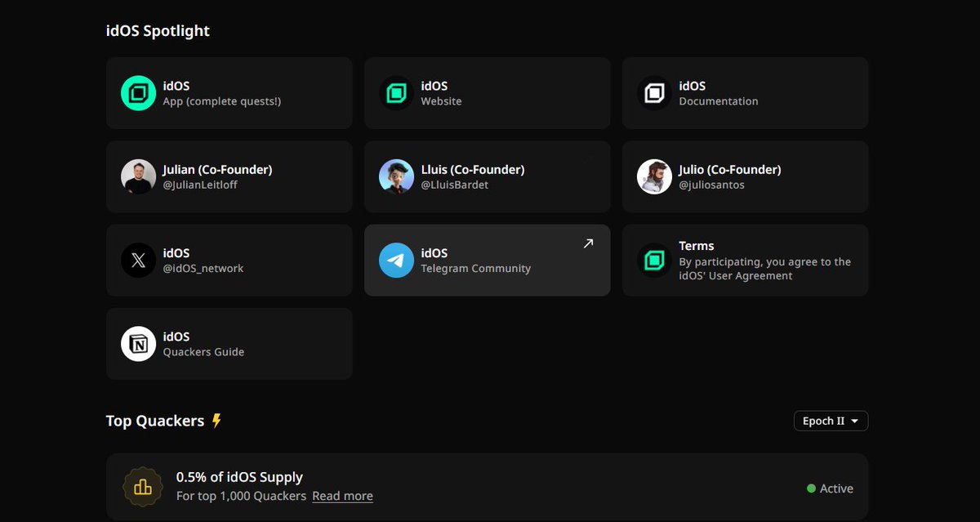Click the green idOS App logo icon
The height and width of the screenshot is (522, 980).
pyautogui.click(x=138, y=93)
